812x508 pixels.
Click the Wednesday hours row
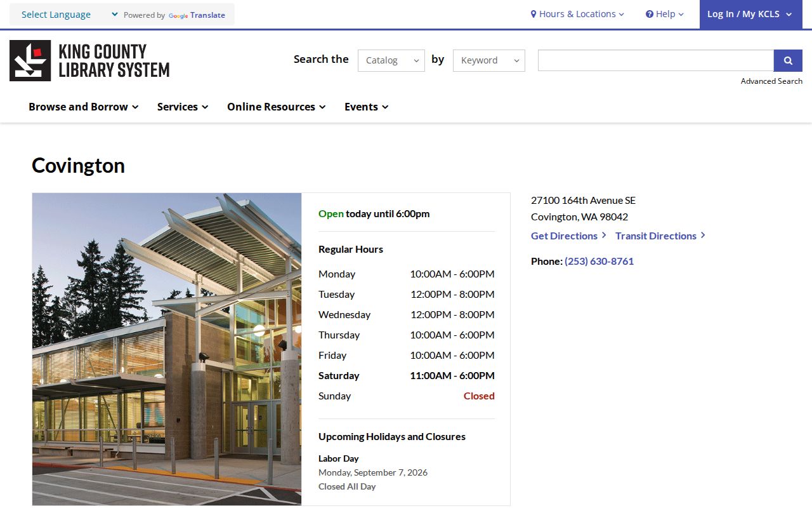pyautogui.click(x=407, y=315)
